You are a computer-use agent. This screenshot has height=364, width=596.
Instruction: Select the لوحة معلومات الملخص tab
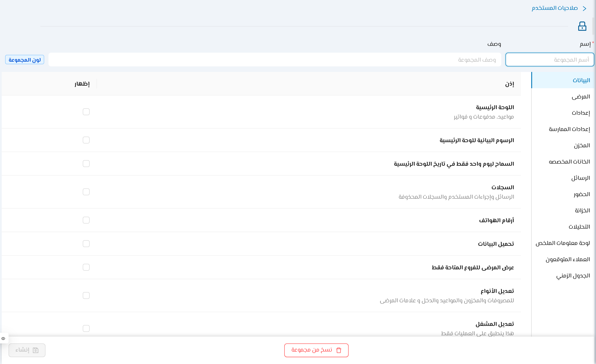point(563,243)
